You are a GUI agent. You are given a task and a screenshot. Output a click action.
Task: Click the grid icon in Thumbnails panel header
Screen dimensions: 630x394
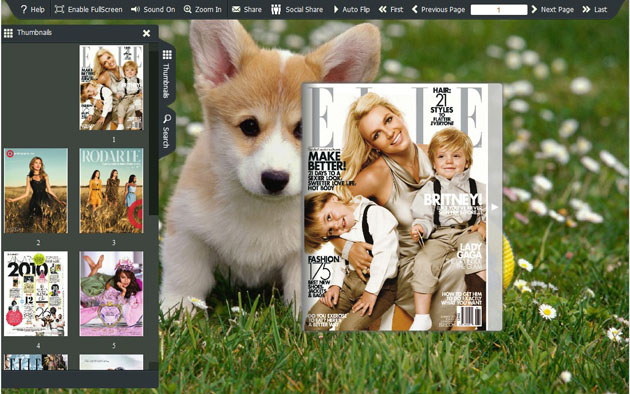[8, 33]
